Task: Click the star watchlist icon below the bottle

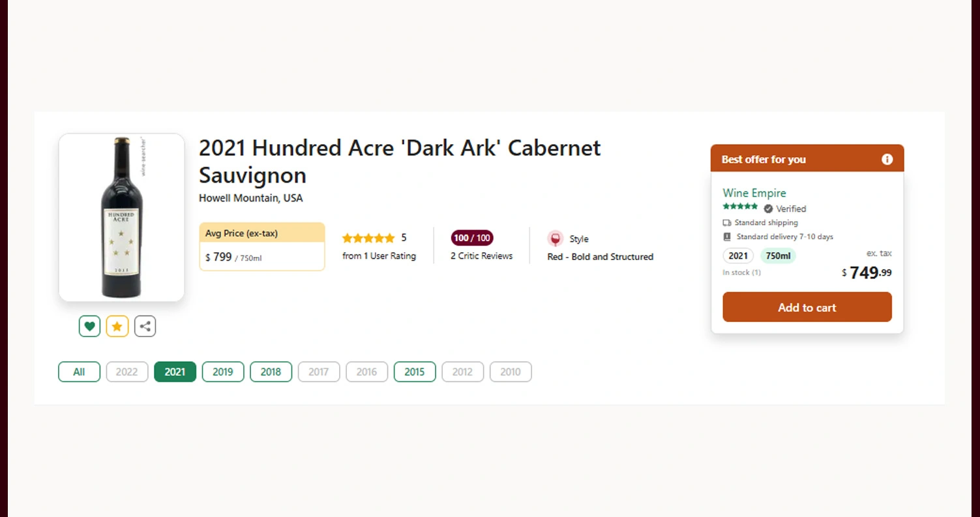Action: tap(117, 326)
